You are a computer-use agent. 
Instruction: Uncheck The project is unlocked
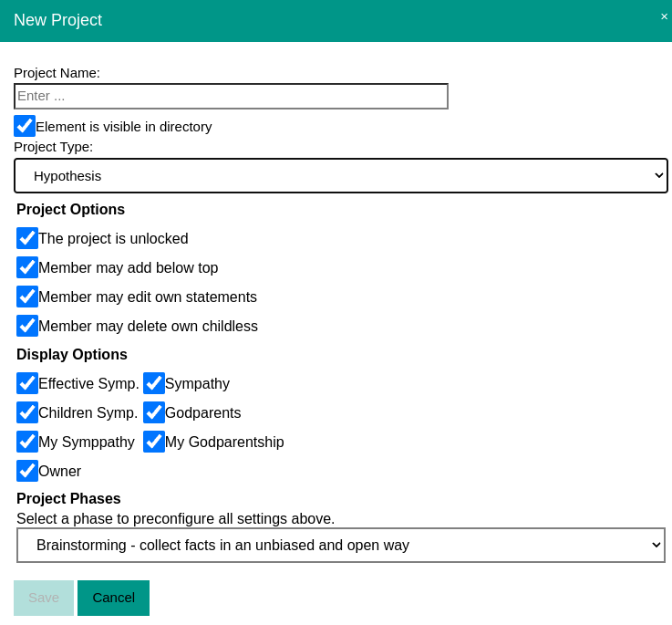coord(27,238)
